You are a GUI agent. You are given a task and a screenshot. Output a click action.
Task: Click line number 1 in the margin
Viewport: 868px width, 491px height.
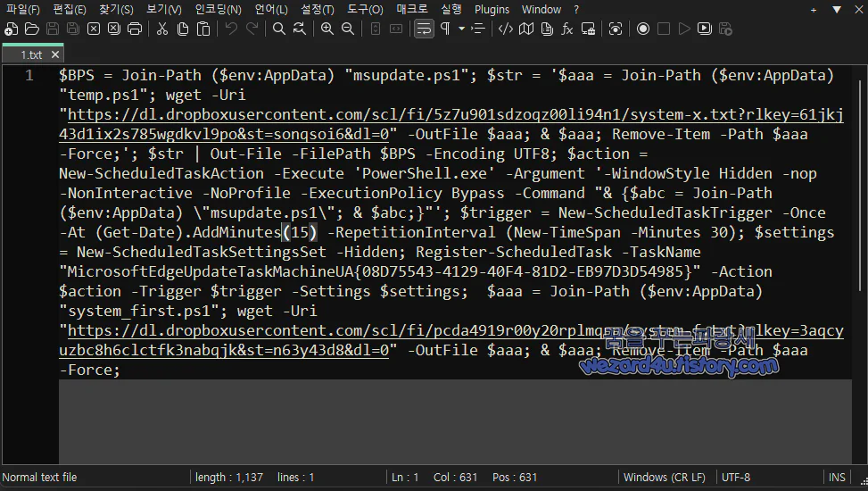click(29, 75)
